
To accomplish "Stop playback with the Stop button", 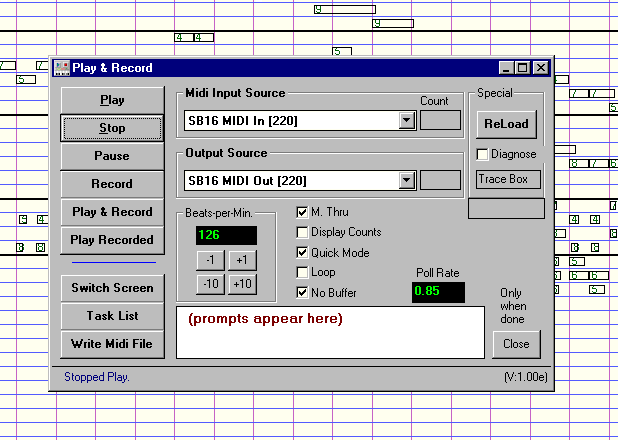I will point(112,128).
